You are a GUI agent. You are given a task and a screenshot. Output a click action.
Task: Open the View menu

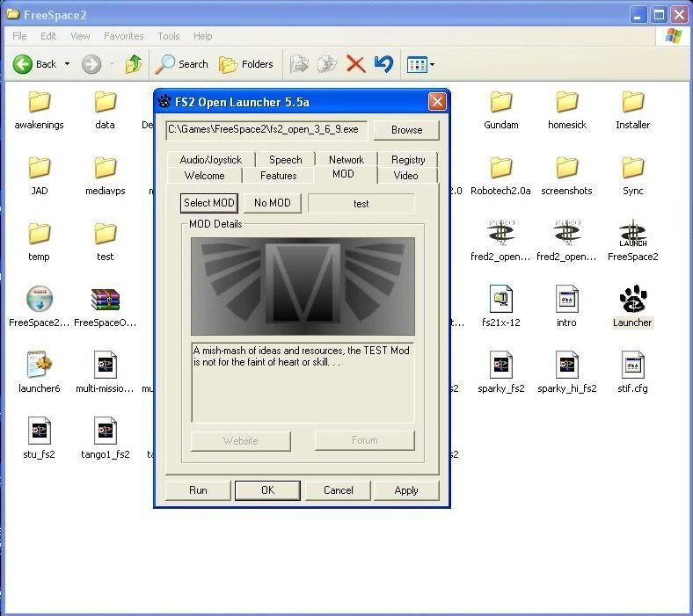80,36
